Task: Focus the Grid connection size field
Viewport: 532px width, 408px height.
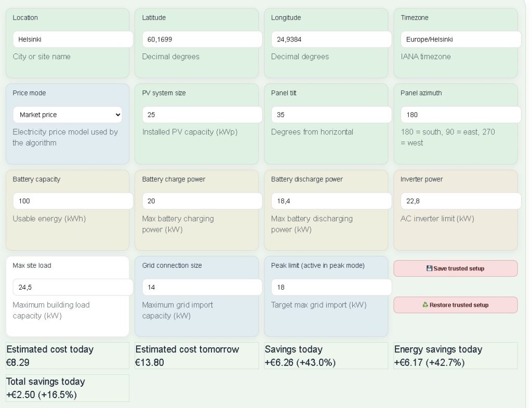Action: tap(202, 288)
